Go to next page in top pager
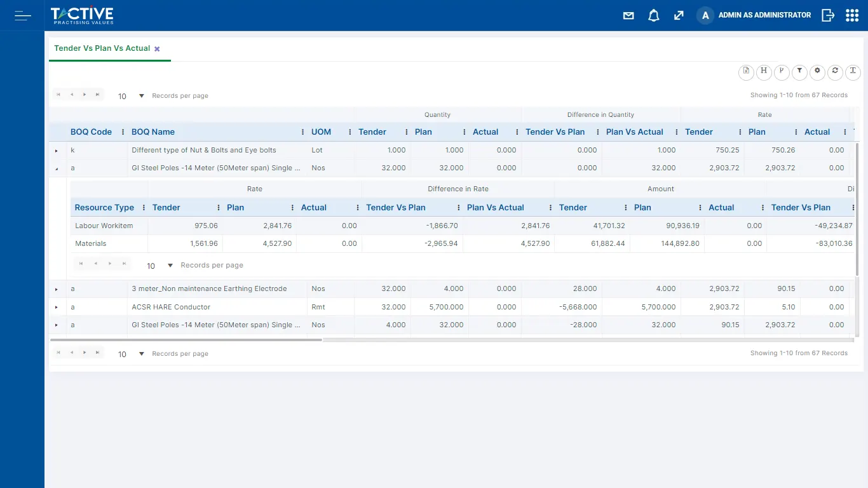 point(85,95)
